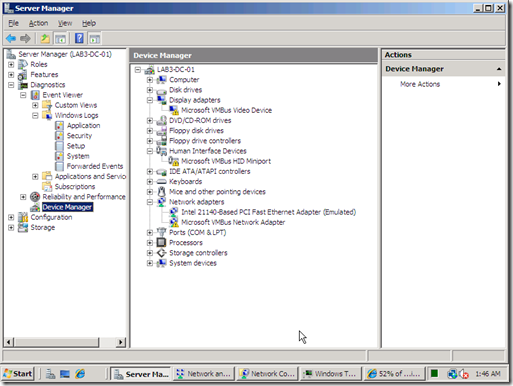
Task: Click the Up one level toolbar icon
Action: [45, 39]
